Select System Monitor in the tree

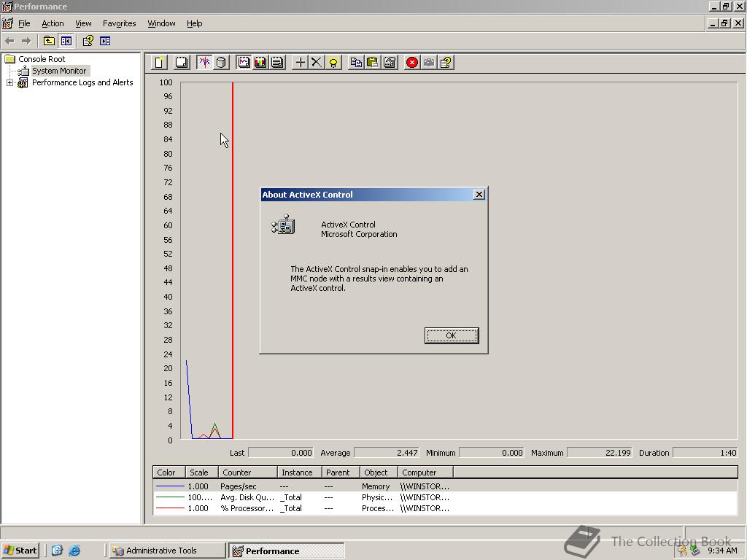59,71
